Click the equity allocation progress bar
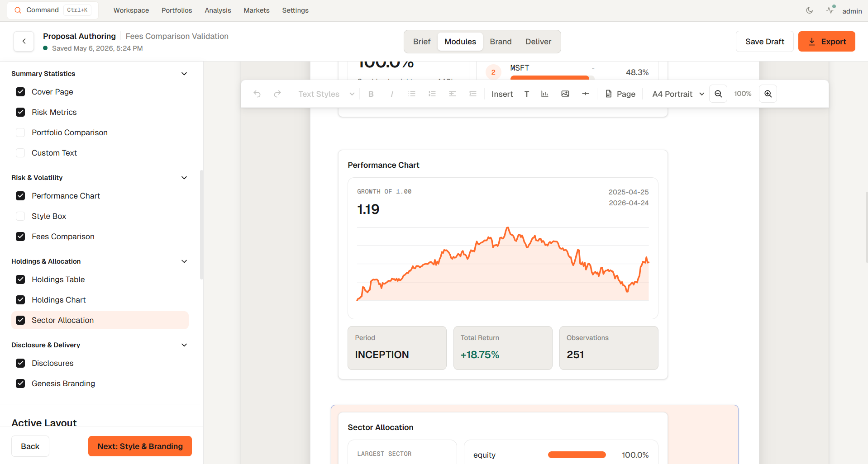The width and height of the screenshot is (868, 464). point(577,455)
